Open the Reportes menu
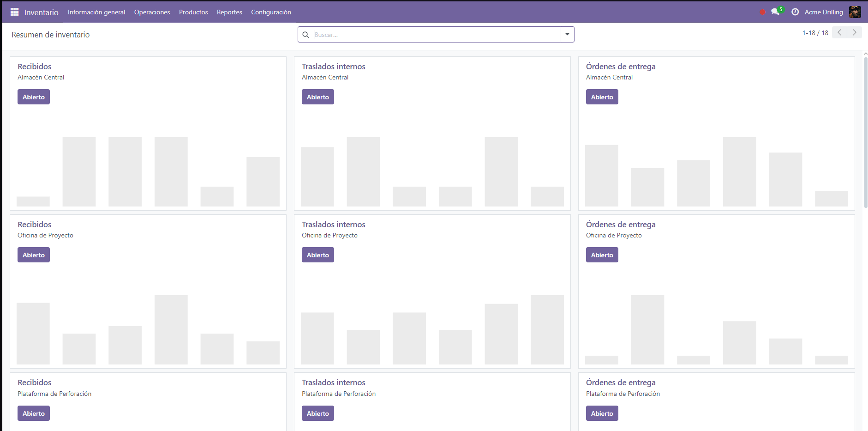The width and height of the screenshot is (868, 431). coord(229,12)
